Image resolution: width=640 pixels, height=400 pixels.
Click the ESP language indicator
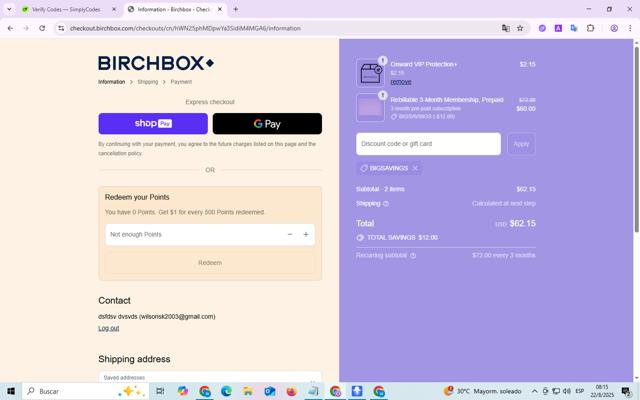(579, 391)
